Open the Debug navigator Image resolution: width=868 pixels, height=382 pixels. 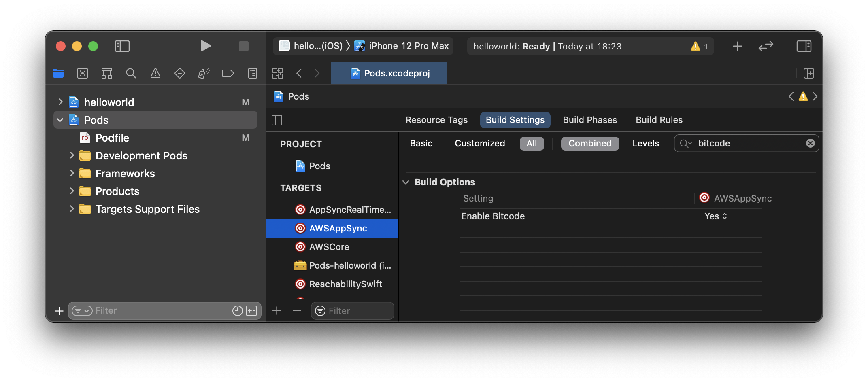point(204,73)
